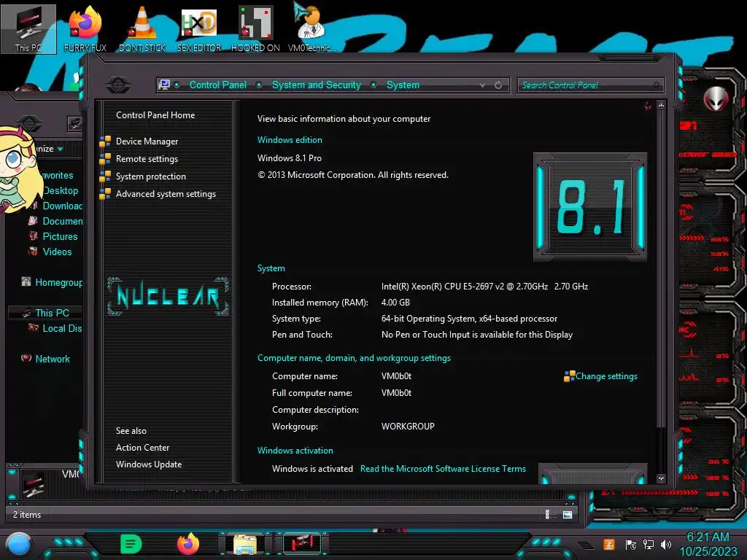The height and width of the screenshot is (560, 747).
Task: Switch to the System window taskbar button
Action: 302,544
